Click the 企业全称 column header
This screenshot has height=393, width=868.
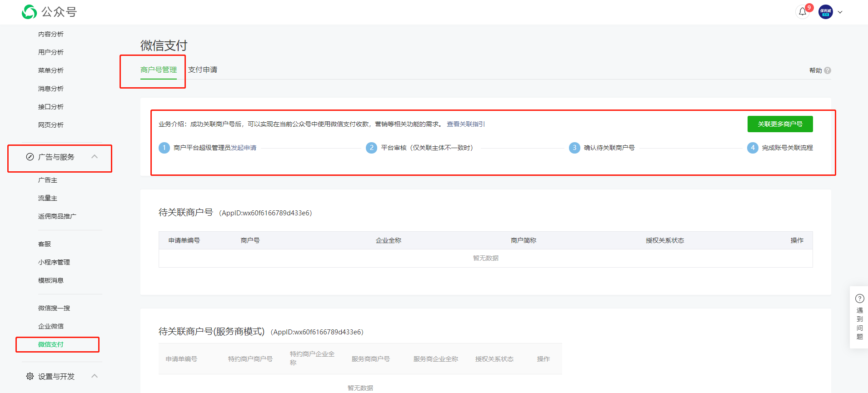pyautogui.click(x=389, y=240)
